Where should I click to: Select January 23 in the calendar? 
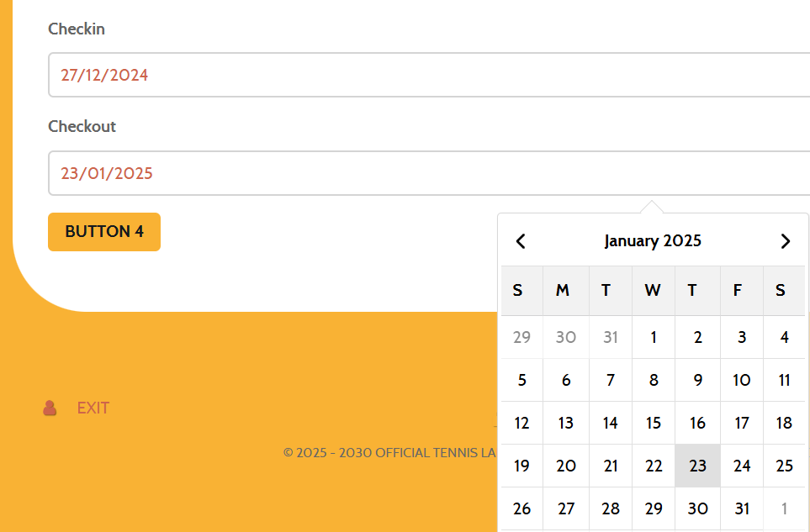[697, 466]
